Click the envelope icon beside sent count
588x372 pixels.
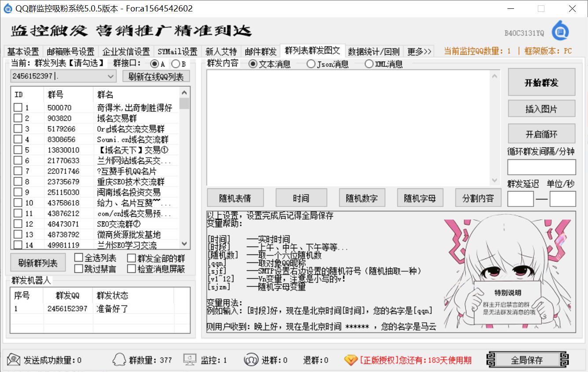(14, 360)
